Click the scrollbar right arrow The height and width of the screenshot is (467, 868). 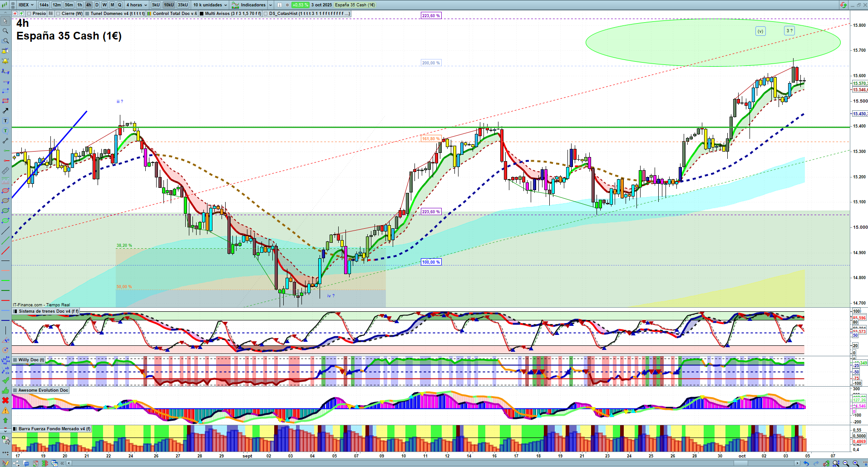pyautogui.click(x=798, y=463)
